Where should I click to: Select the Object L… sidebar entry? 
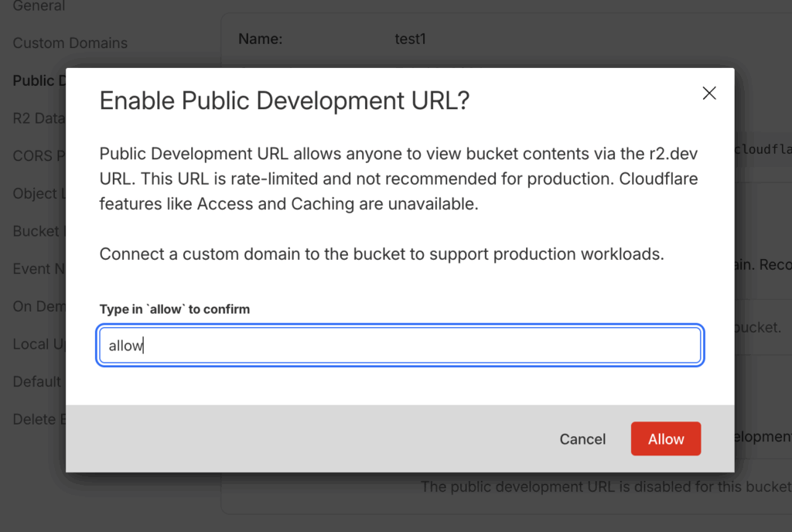pos(36,193)
